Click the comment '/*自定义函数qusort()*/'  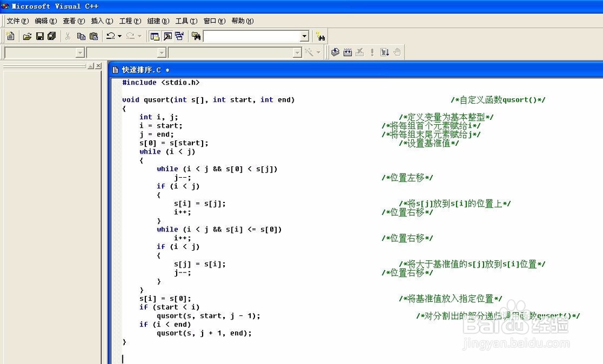click(498, 100)
